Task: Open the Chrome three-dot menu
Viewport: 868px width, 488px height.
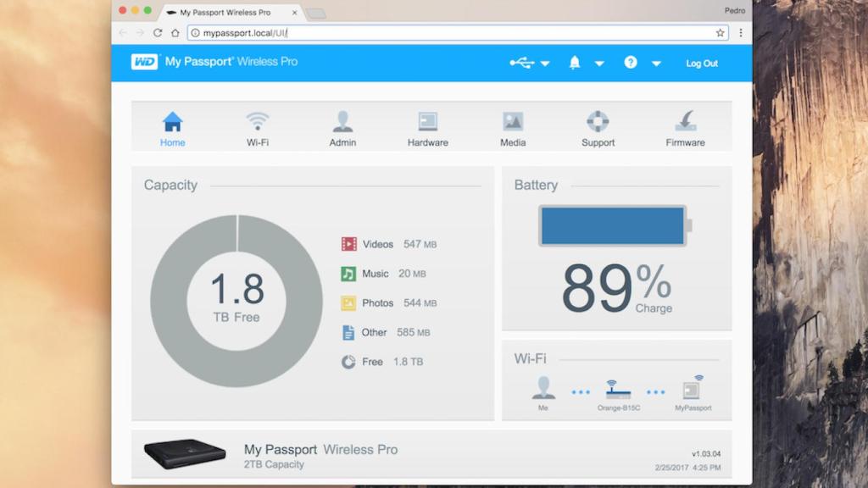Action: [x=743, y=32]
